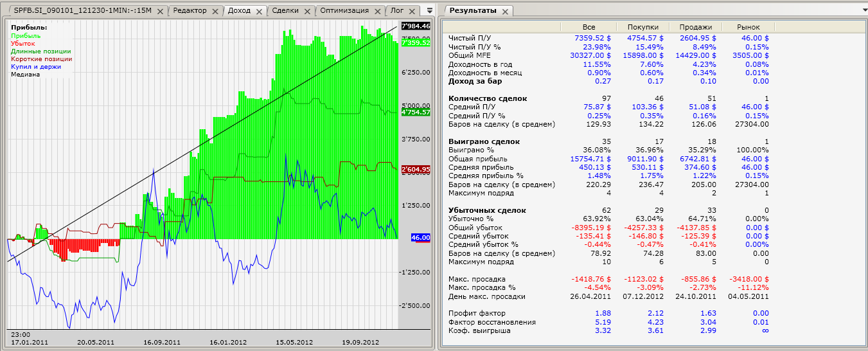This screenshot has width=868, height=351.
Task: Close the Доход tab
Action: [x=260, y=11]
